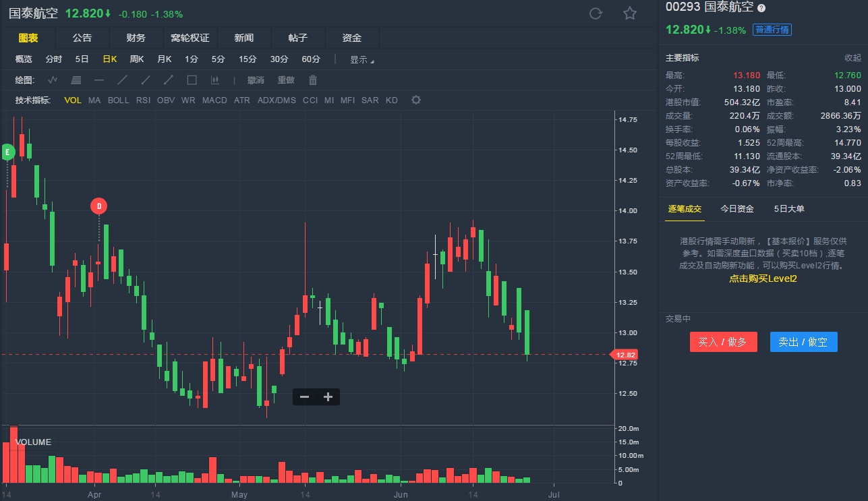Open the 5日大单 large orders tab
868x501 pixels.
[789, 209]
